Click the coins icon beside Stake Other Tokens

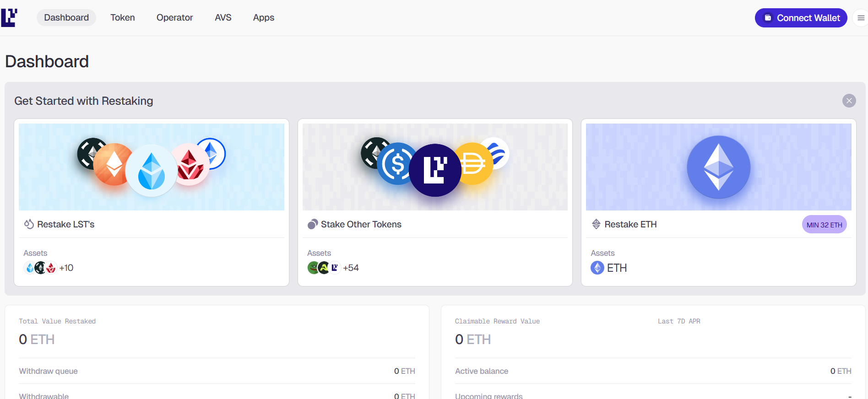(313, 224)
